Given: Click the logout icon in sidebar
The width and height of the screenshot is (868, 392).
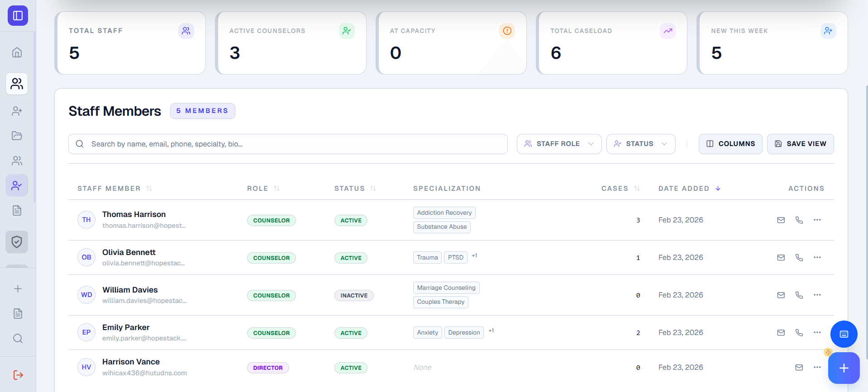Looking at the screenshot, I should pyautogui.click(x=18, y=375).
